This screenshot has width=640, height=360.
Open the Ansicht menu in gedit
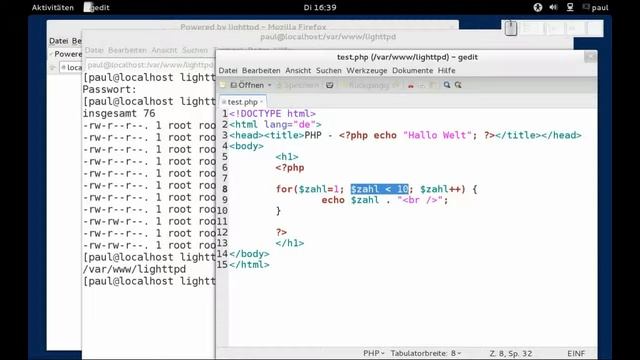coord(298,70)
